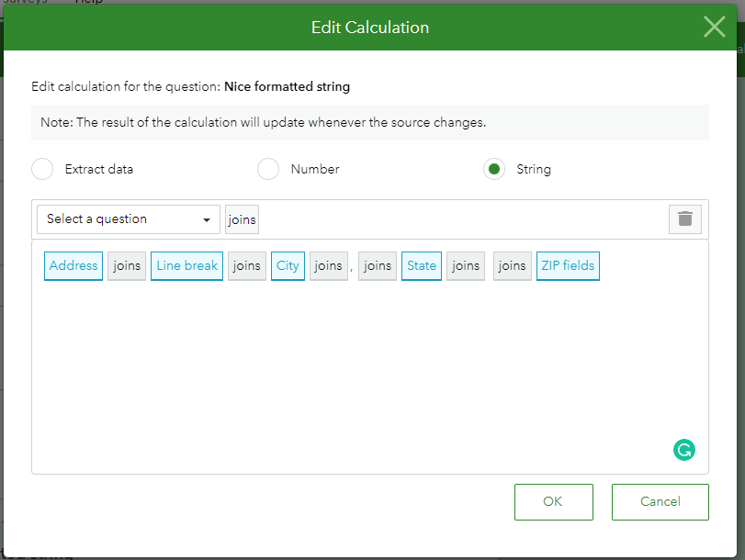
Task: Select the Extract data radio button
Action: [42, 169]
